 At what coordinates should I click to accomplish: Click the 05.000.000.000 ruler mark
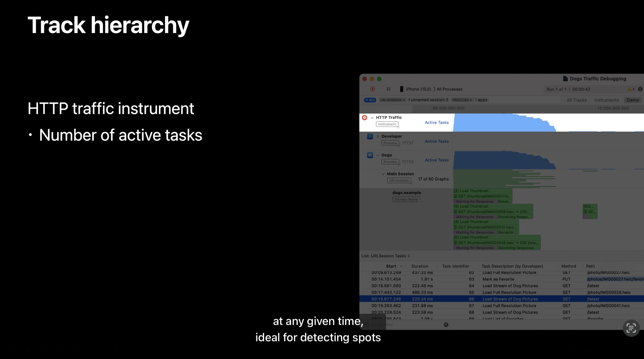[x=448, y=108]
